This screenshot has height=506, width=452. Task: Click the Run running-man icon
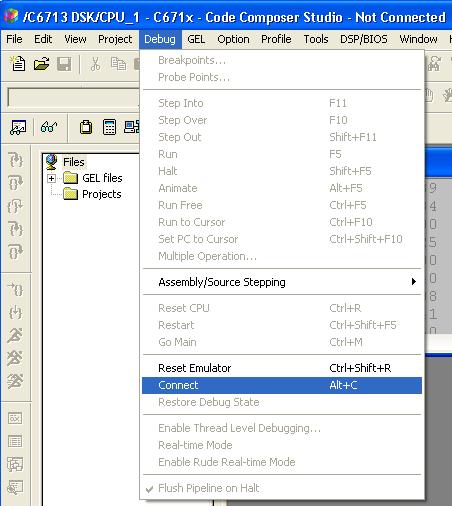coord(15,335)
